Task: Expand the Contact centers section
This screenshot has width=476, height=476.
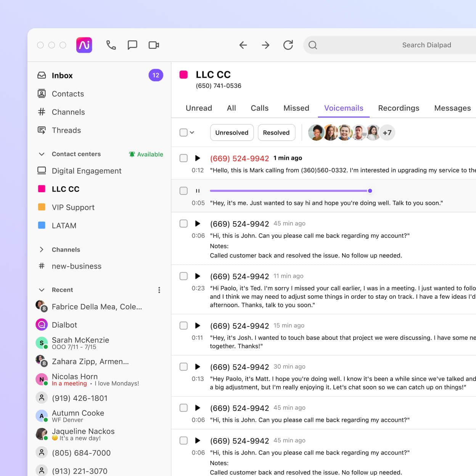Action: click(x=42, y=154)
